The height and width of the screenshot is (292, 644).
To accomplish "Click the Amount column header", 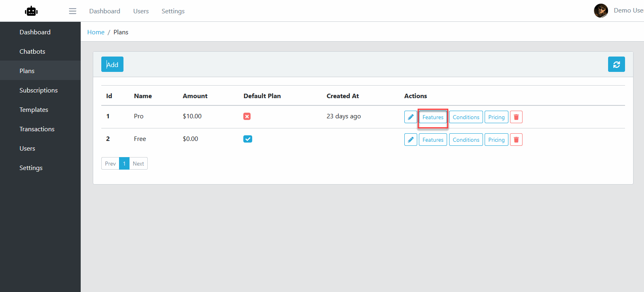I will [195, 96].
